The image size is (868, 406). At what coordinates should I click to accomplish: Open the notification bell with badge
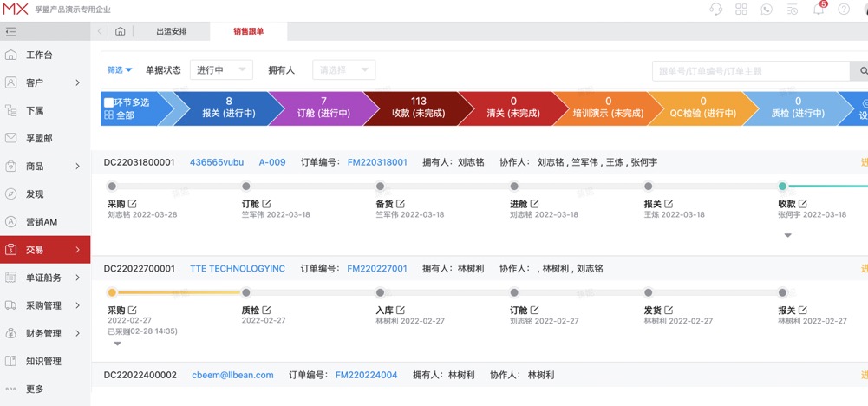point(819,10)
